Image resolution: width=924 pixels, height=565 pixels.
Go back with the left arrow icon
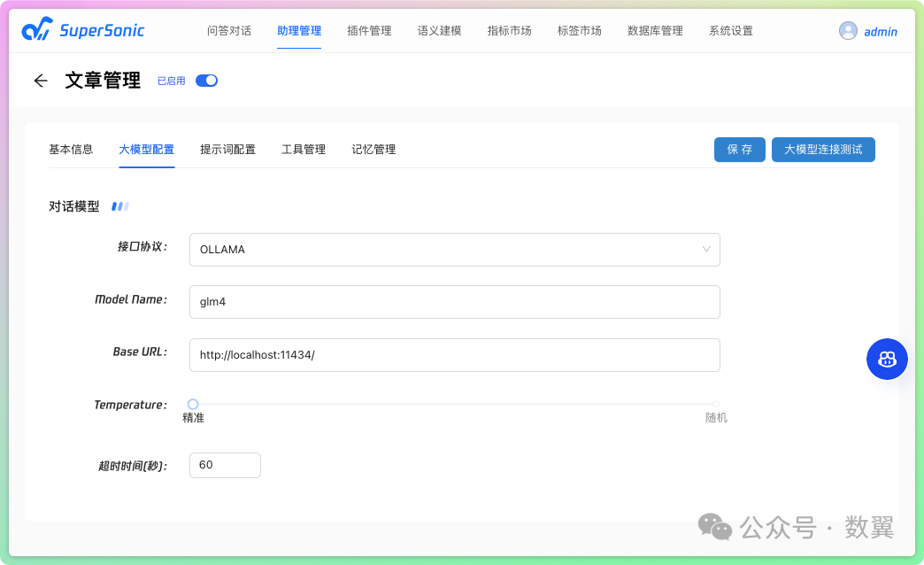[x=41, y=81]
